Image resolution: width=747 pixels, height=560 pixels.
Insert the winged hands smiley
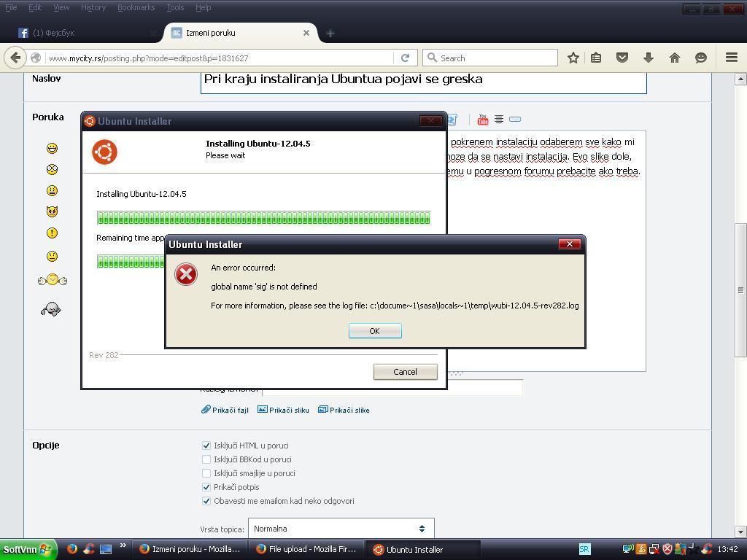[x=53, y=279]
